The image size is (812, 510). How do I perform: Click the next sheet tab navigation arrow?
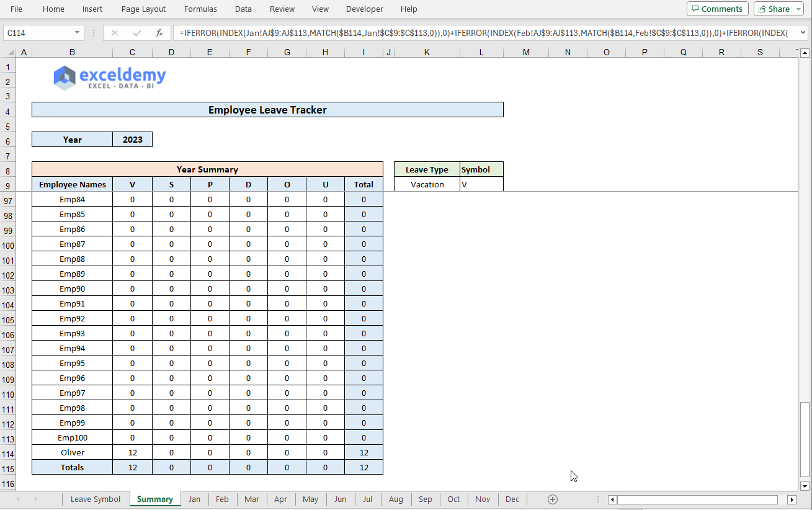[x=35, y=499]
